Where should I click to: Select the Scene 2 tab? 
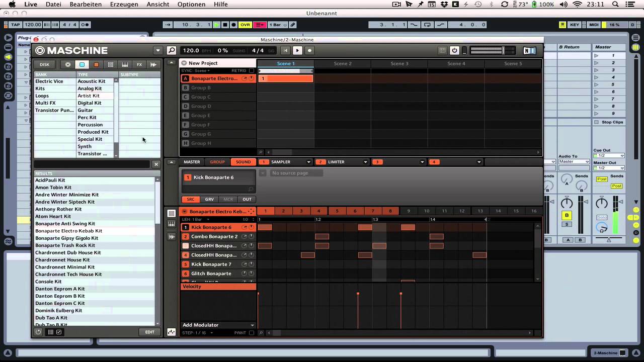(343, 63)
